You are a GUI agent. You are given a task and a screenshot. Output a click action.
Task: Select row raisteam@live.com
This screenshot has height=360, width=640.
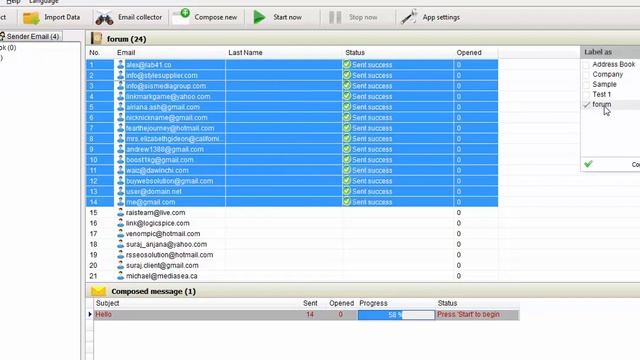pyautogui.click(x=292, y=212)
